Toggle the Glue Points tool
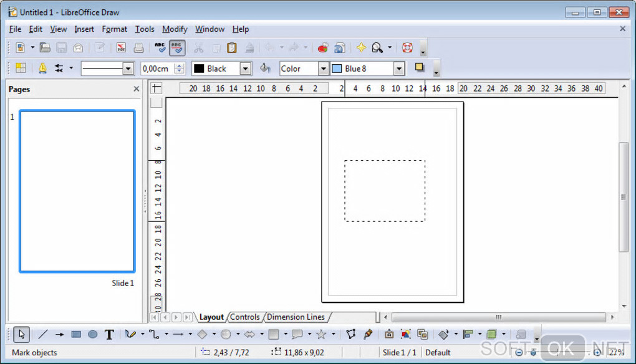Viewport: 636px width, 364px height. click(368, 335)
